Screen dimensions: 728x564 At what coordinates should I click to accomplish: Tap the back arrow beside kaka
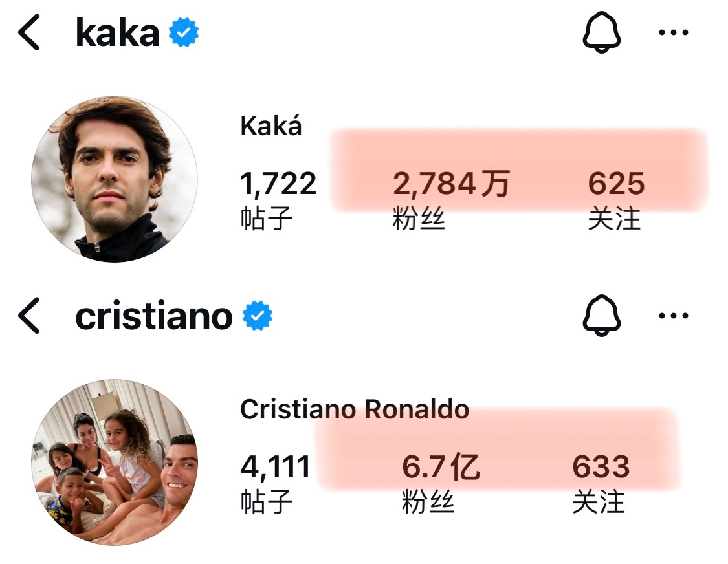[x=28, y=32]
